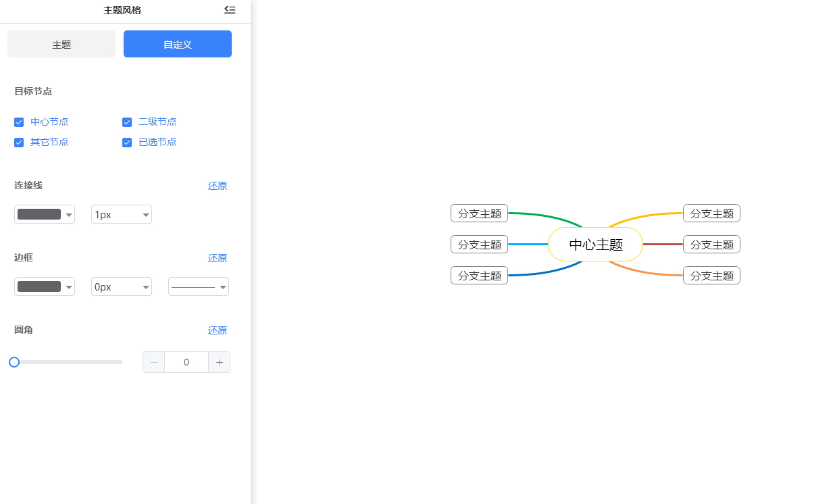Click 还原 next to 圆角
Image resolution: width=833 pixels, height=504 pixels.
pos(217,330)
